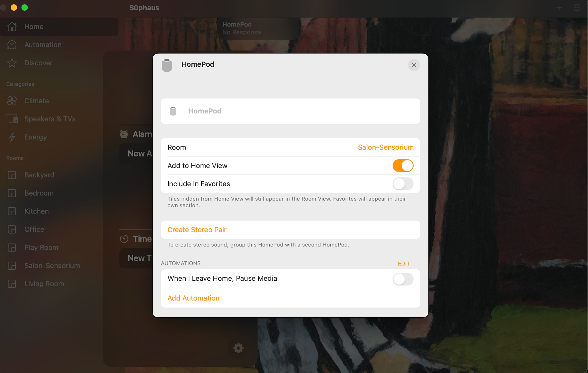Open Salon-Sensorium room in sidebar
Screen dimensions: 588x373
click(x=59, y=266)
